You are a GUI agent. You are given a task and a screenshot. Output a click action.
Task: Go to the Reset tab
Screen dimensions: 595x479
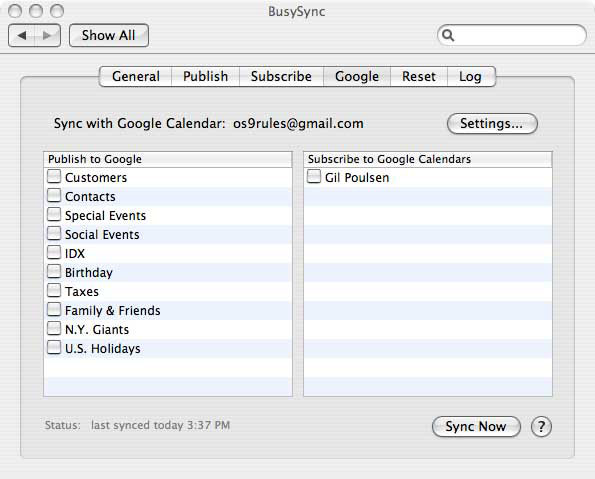419,76
